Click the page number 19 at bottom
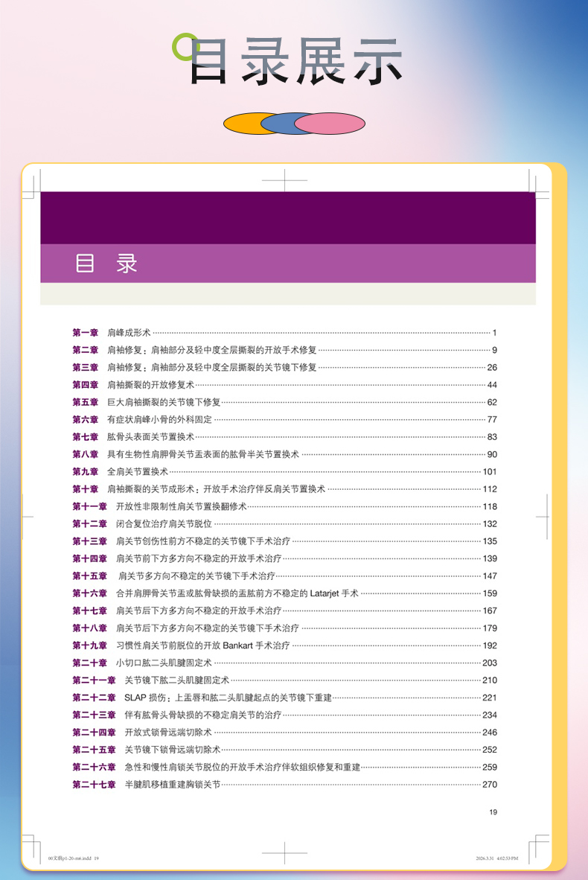Image resolution: width=588 pixels, height=880 pixels. 493,812
